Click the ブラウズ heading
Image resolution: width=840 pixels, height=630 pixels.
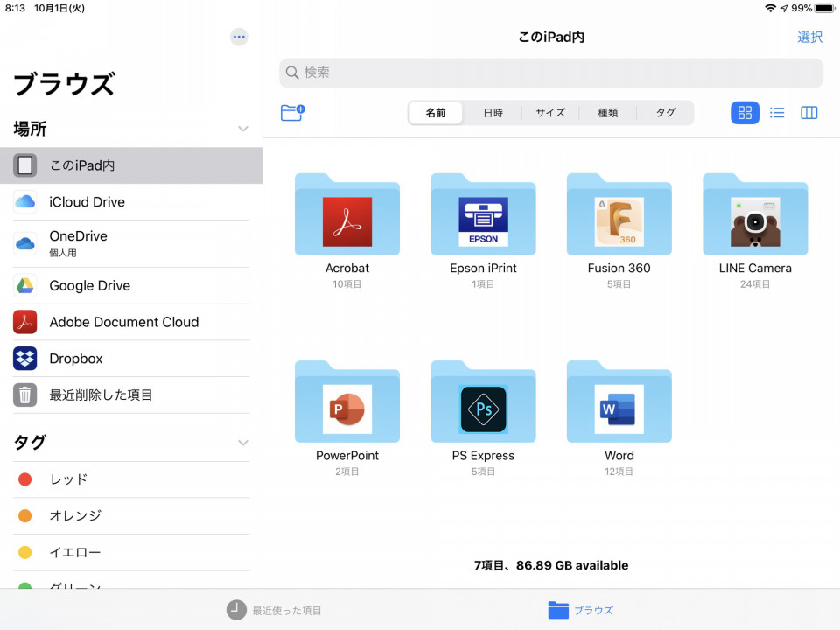[x=64, y=84]
